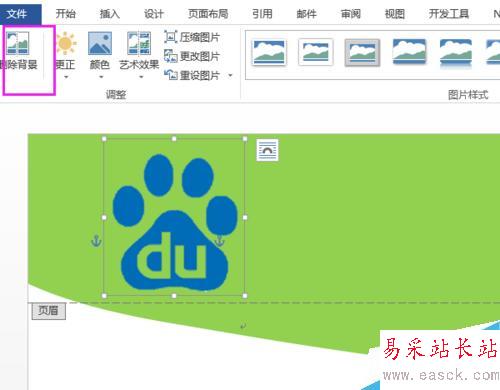Image resolution: width=500 pixels, height=390 pixels.
Task: Click the top-left resize handle of the picture
Action: point(104,139)
